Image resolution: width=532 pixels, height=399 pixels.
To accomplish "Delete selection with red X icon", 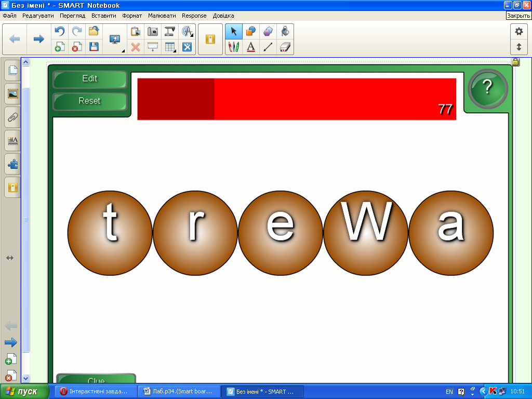I will [136, 47].
